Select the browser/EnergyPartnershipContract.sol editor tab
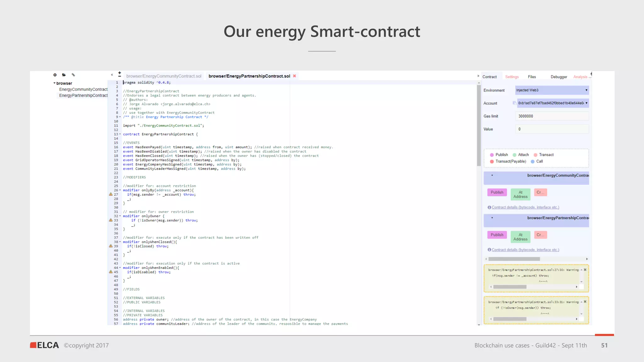 coord(249,76)
